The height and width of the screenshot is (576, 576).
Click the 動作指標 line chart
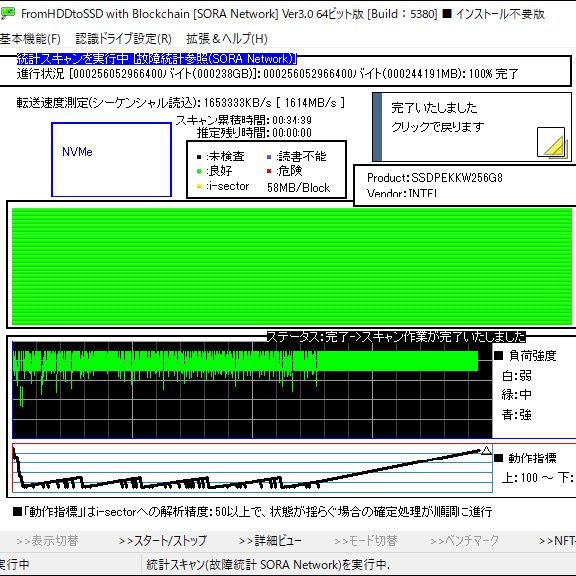point(252,468)
